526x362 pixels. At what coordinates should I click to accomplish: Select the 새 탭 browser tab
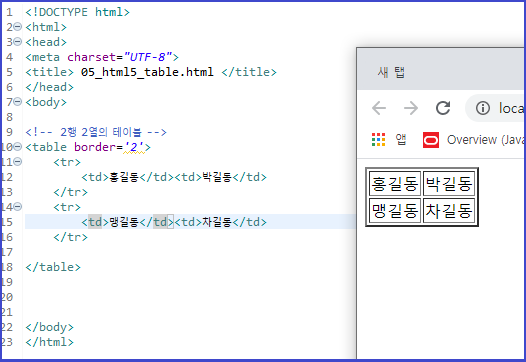pyautogui.click(x=391, y=72)
